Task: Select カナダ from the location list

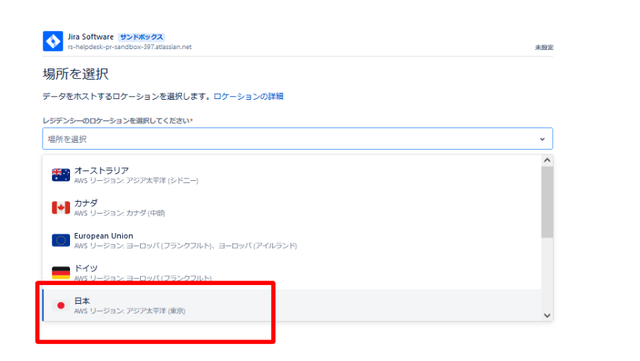Action: click(292, 207)
